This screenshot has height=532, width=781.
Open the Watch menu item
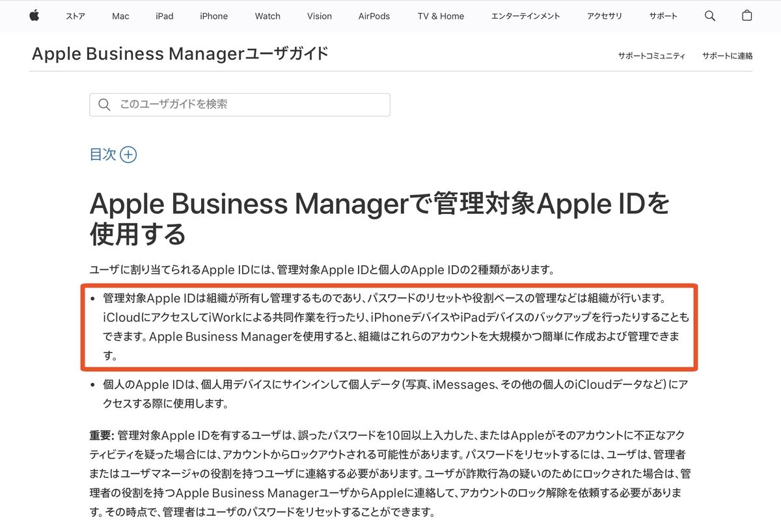267,16
